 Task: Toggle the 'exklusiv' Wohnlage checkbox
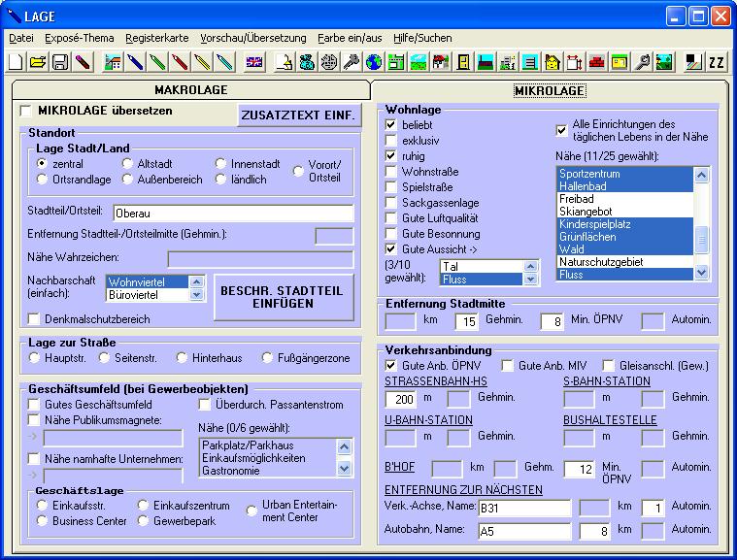pyautogui.click(x=391, y=142)
